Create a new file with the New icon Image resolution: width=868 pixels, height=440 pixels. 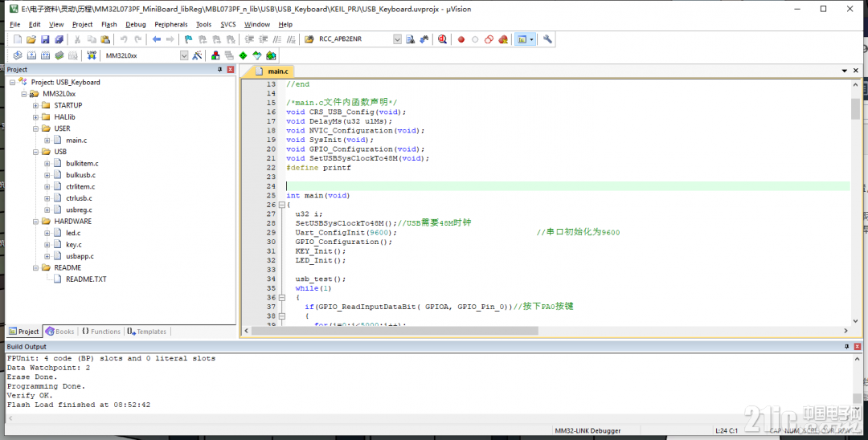[x=18, y=39]
